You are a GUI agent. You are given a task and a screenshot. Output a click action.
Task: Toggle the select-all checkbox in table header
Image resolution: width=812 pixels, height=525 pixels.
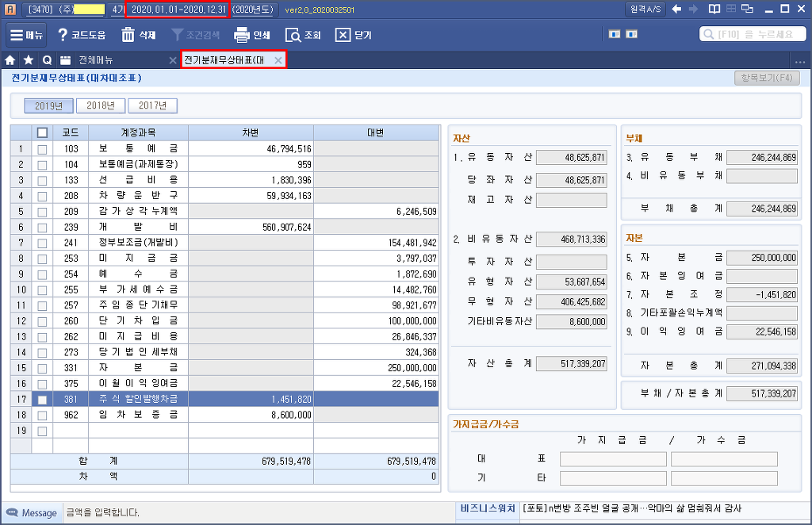pyautogui.click(x=42, y=132)
